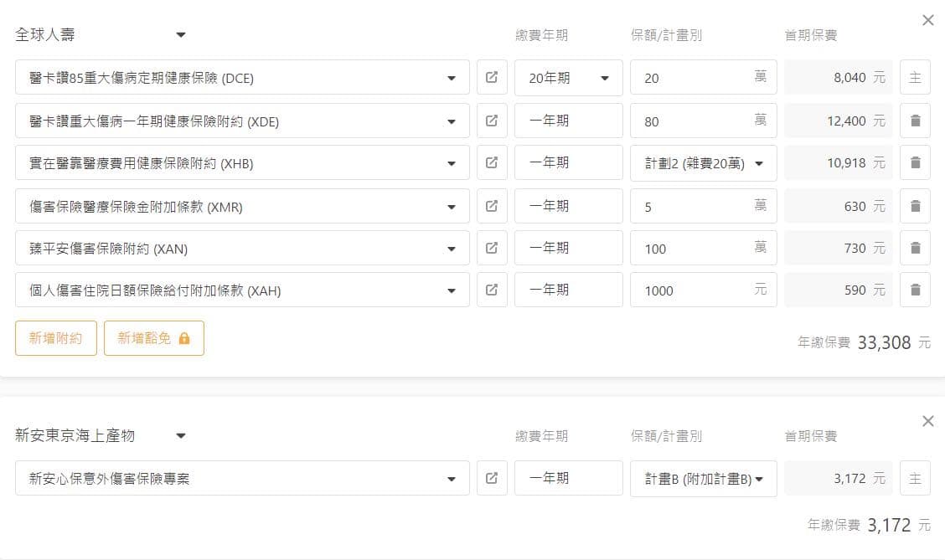Click the locked 新增豁免 button
The height and width of the screenshot is (560, 945).
154,338
